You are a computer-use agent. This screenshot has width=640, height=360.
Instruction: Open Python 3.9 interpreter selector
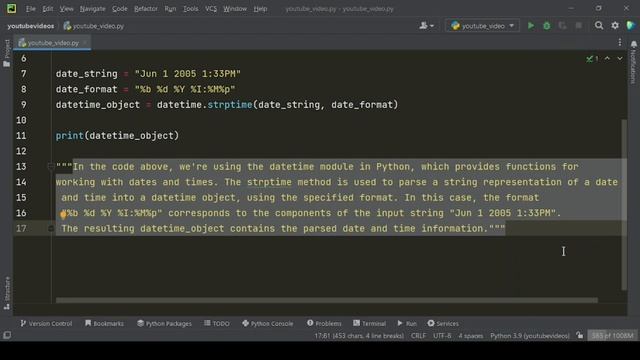[x=530, y=336]
